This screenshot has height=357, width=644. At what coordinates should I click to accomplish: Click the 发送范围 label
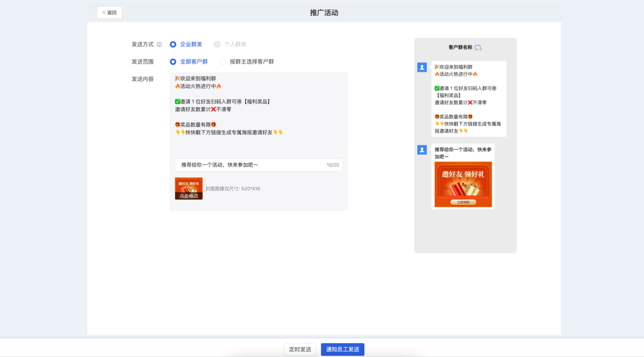click(x=142, y=62)
